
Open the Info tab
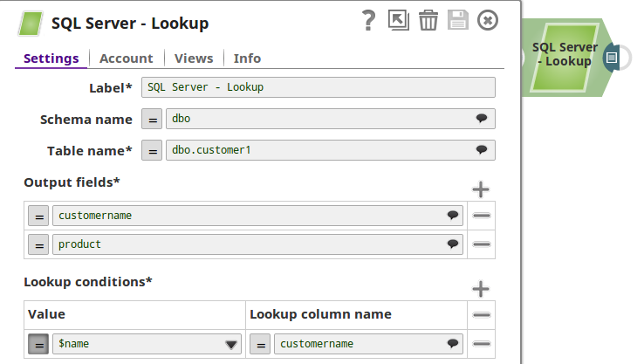click(247, 58)
